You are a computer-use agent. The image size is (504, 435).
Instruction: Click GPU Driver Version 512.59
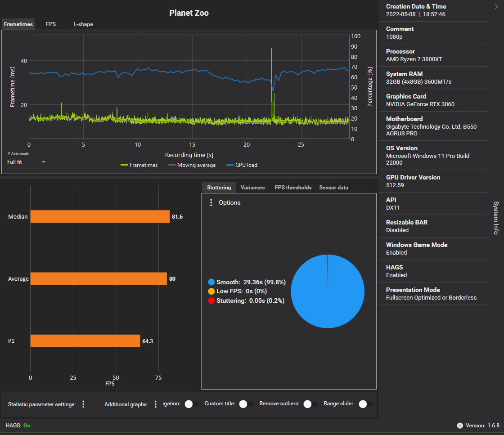coord(395,185)
